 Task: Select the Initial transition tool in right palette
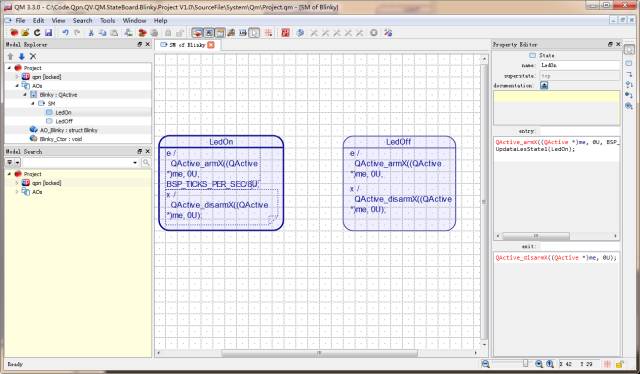629,95
